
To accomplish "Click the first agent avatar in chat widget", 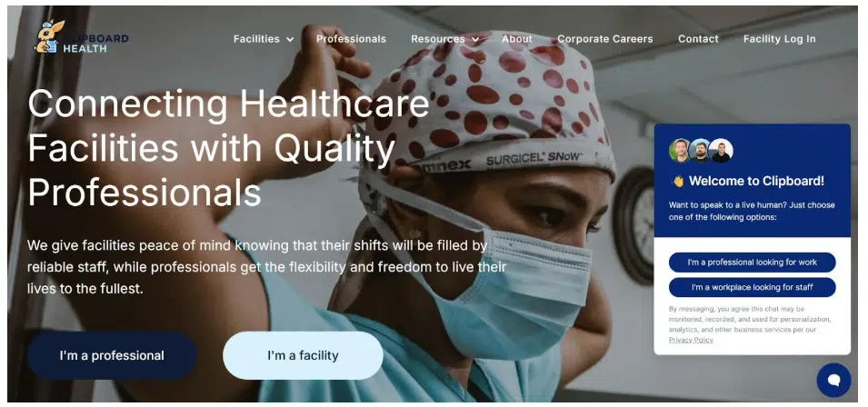I will click(680, 151).
